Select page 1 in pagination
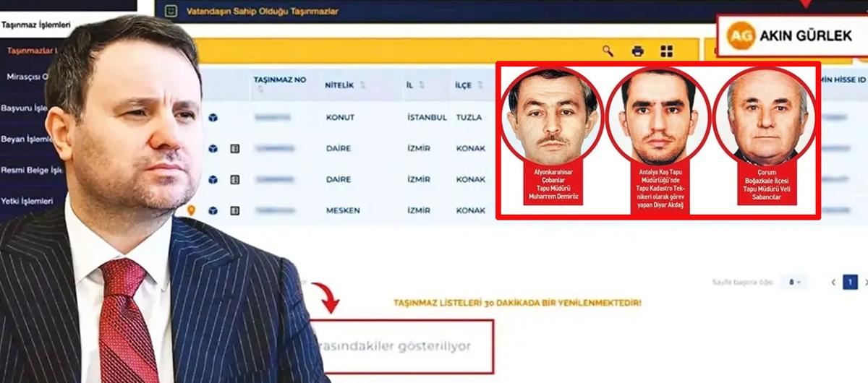Viewport: 868px width, 383px height. [850, 282]
